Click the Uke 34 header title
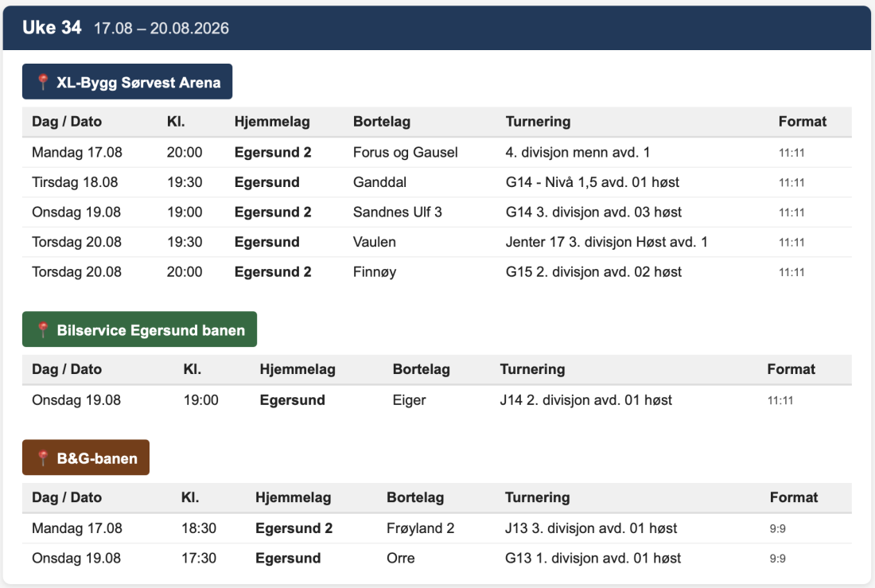This screenshot has width=875, height=588. tap(52, 27)
